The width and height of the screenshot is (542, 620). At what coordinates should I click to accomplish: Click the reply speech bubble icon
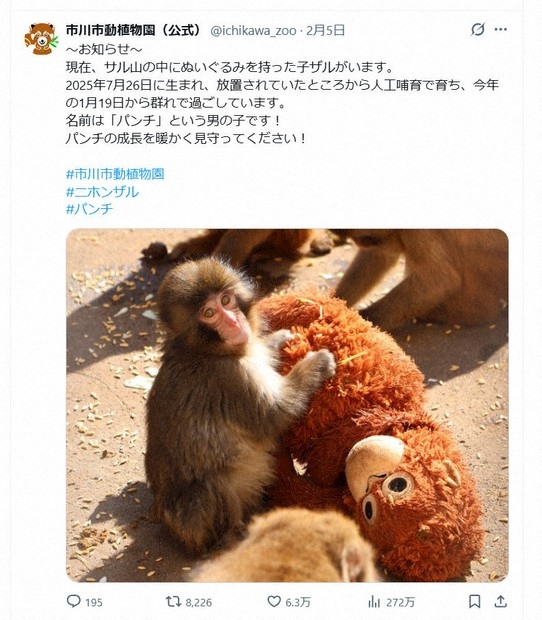pyautogui.click(x=73, y=601)
